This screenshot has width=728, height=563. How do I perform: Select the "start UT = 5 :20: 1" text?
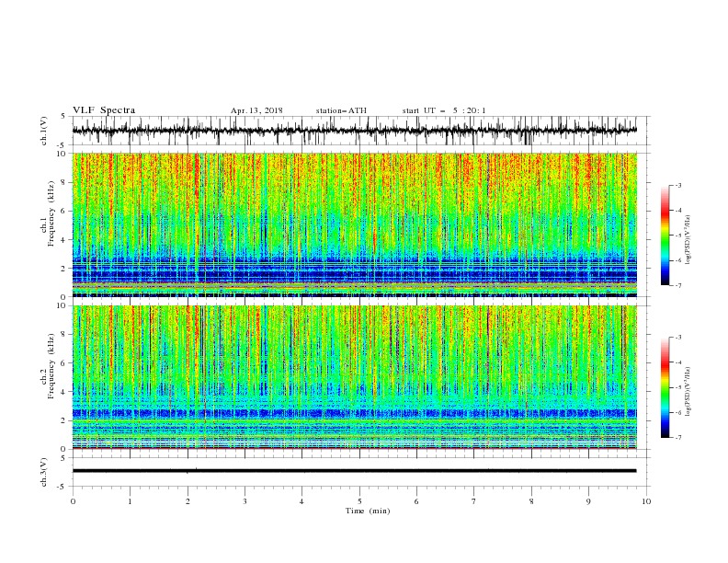443,110
